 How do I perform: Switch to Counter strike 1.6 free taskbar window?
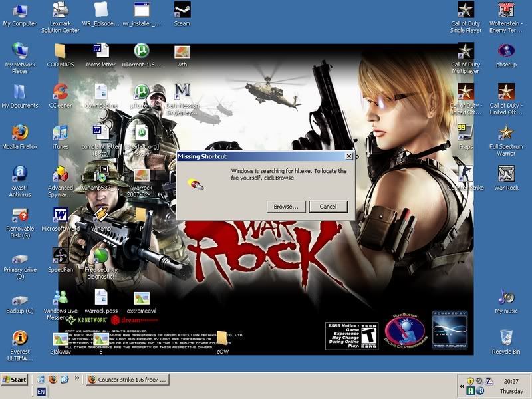[128, 380]
